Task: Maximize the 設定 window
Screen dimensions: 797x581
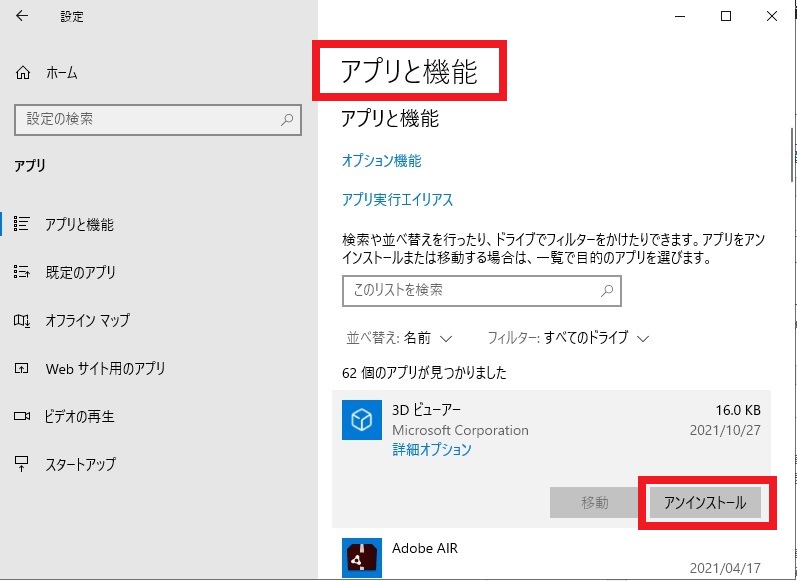Action: pos(726,16)
